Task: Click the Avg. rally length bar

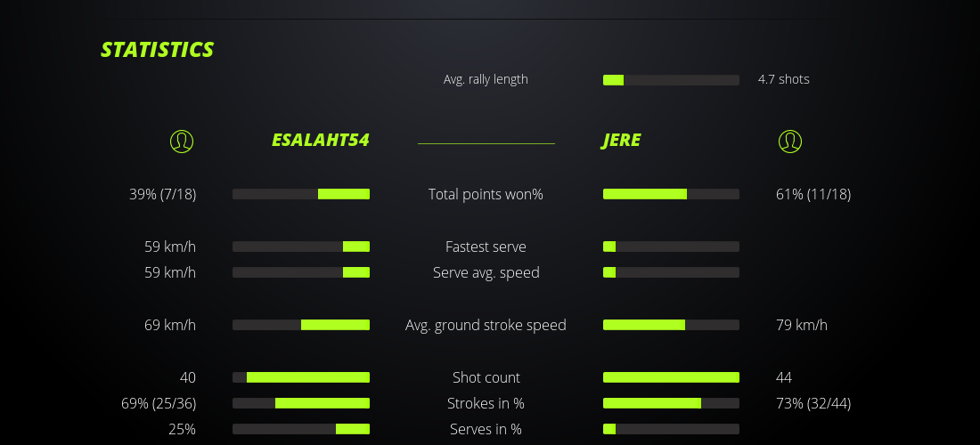Action: coord(671,80)
